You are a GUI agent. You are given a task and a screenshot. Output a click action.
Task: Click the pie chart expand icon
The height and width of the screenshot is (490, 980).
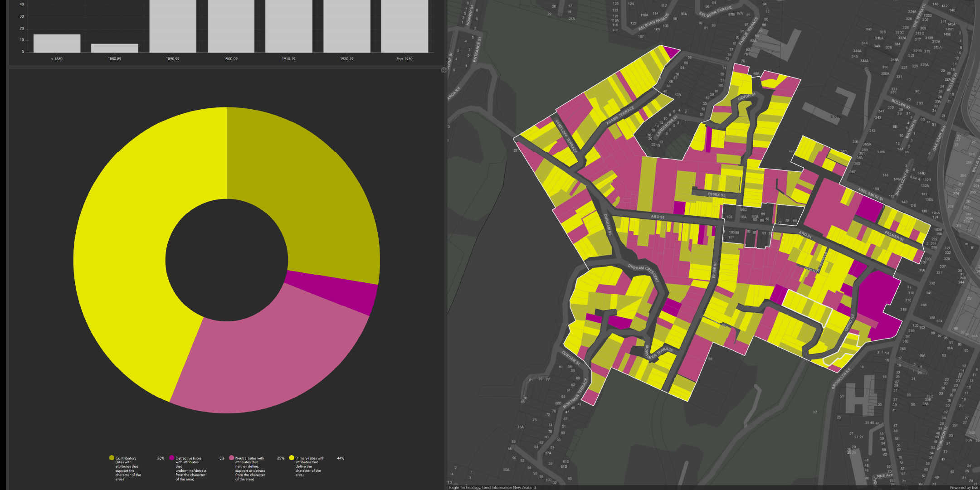444,70
